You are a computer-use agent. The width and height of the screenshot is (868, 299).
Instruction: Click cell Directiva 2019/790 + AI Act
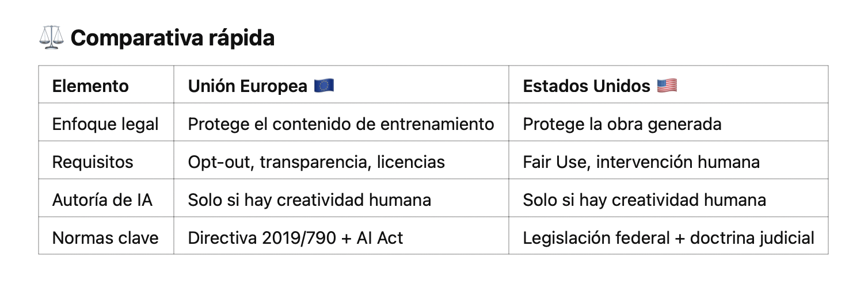pos(296,237)
